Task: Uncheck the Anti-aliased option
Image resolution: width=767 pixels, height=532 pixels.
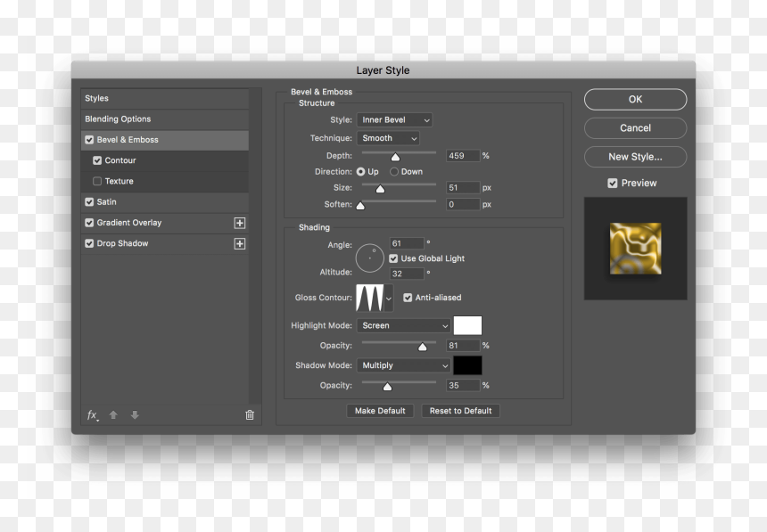Action: (x=408, y=298)
